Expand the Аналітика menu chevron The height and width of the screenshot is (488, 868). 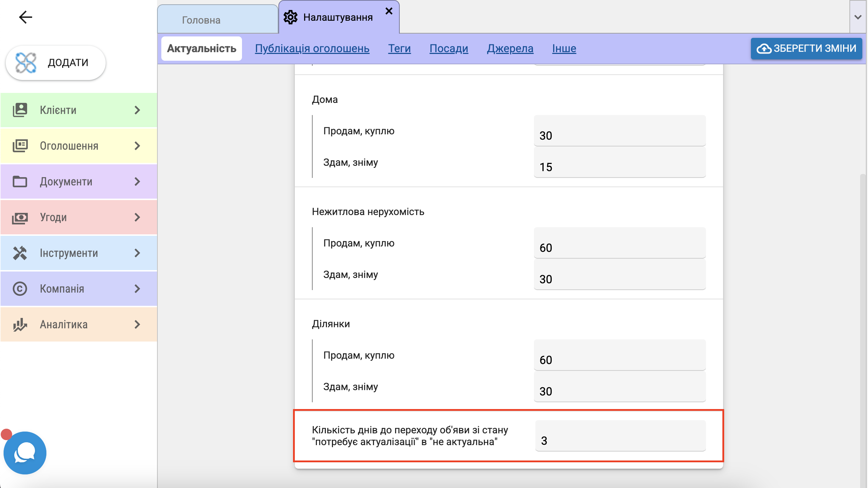137,324
